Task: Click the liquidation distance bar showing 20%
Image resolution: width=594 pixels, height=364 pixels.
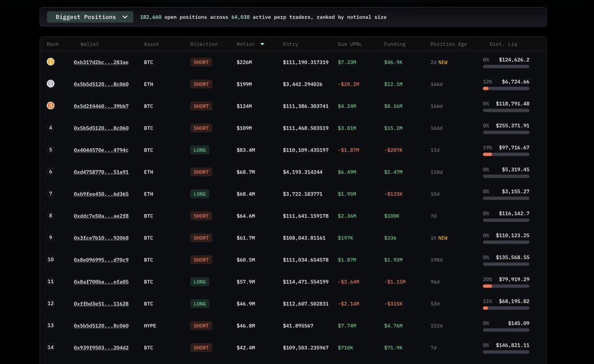Action: point(506,286)
